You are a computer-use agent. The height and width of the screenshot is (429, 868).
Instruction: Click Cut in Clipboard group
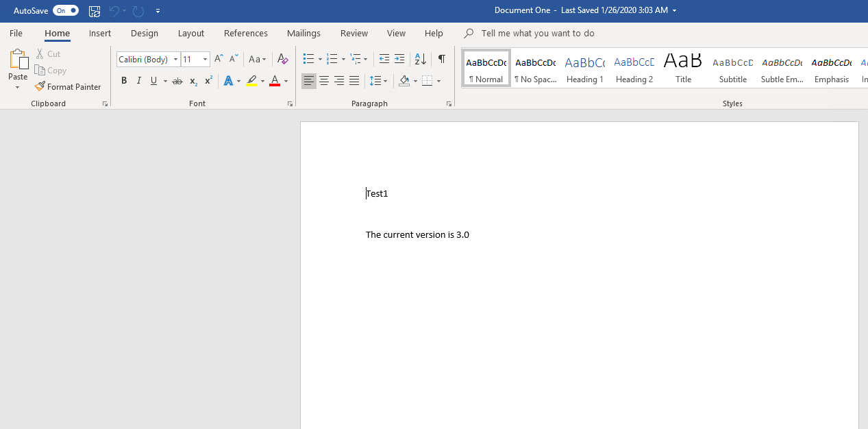[48, 53]
